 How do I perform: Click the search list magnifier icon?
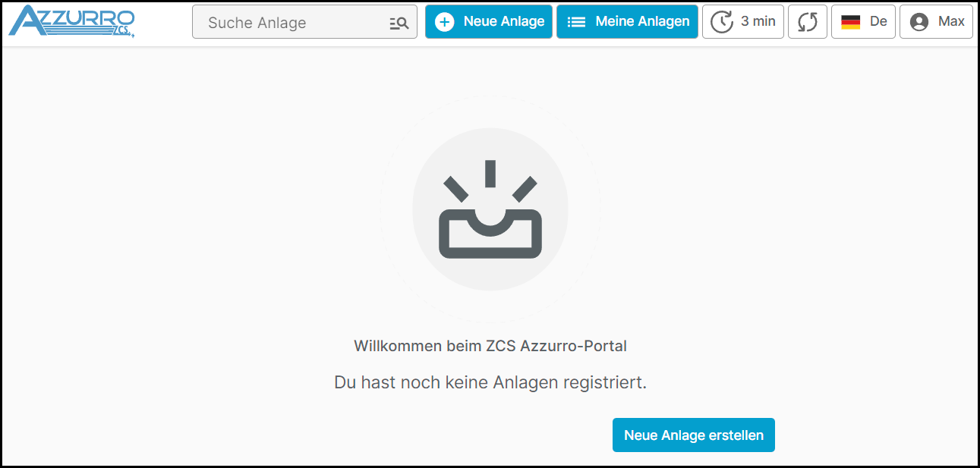point(399,24)
